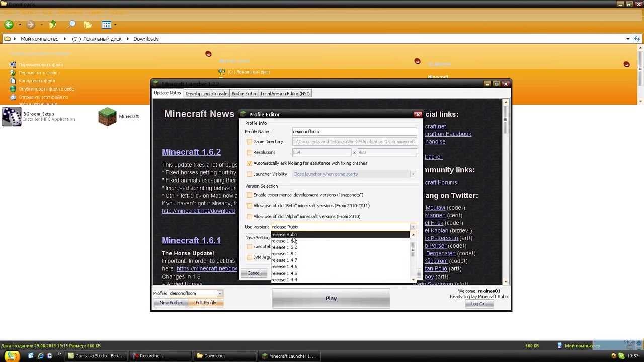Screen dimensions: 644x362
Task: Click the copy file task icon
Action: (x=13, y=80)
